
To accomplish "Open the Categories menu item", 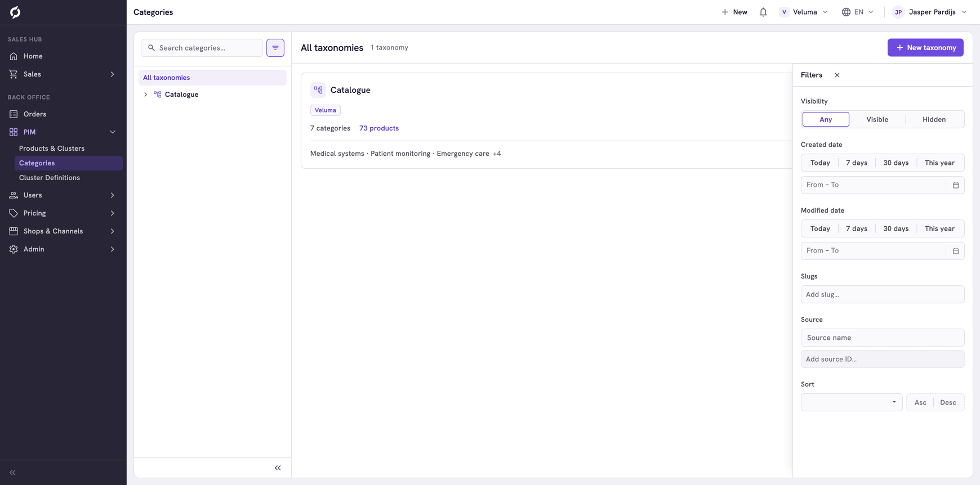I will click(69, 163).
